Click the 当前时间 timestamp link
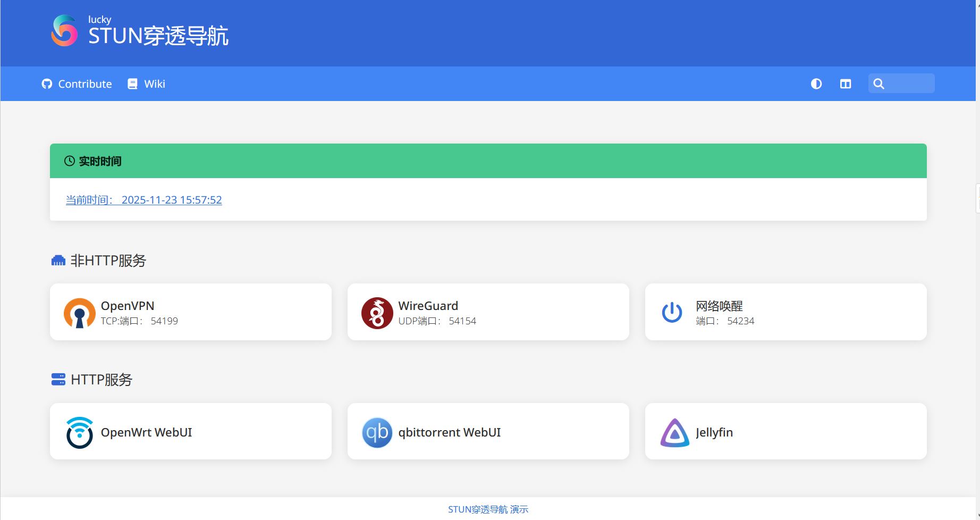 pyautogui.click(x=143, y=200)
